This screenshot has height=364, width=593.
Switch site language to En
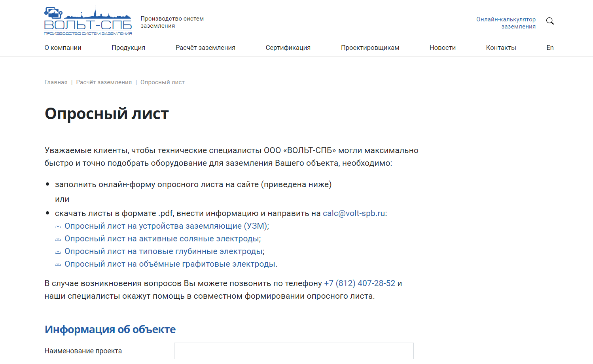[x=550, y=47]
